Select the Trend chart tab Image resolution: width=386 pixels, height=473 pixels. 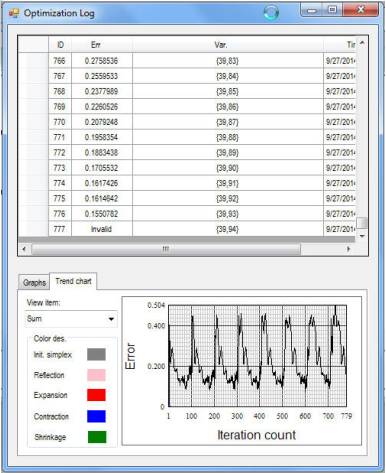point(73,281)
